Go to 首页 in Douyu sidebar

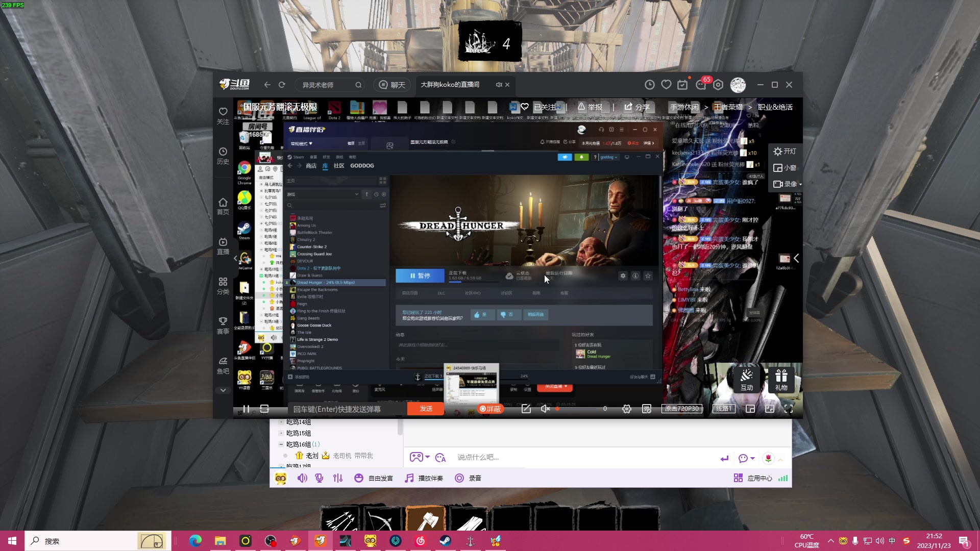click(x=223, y=206)
